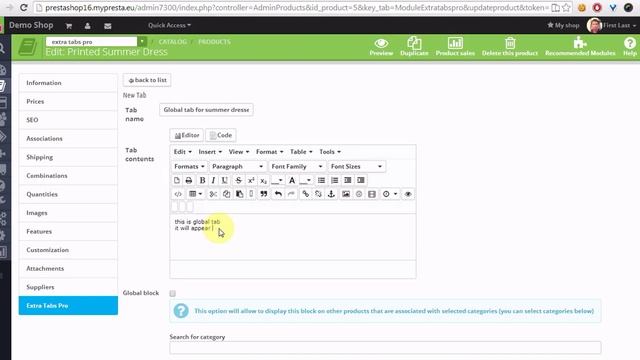Image resolution: width=640 pixels, height=360 pixels.
Task: Redo the last edit
Action: [291, 194]
